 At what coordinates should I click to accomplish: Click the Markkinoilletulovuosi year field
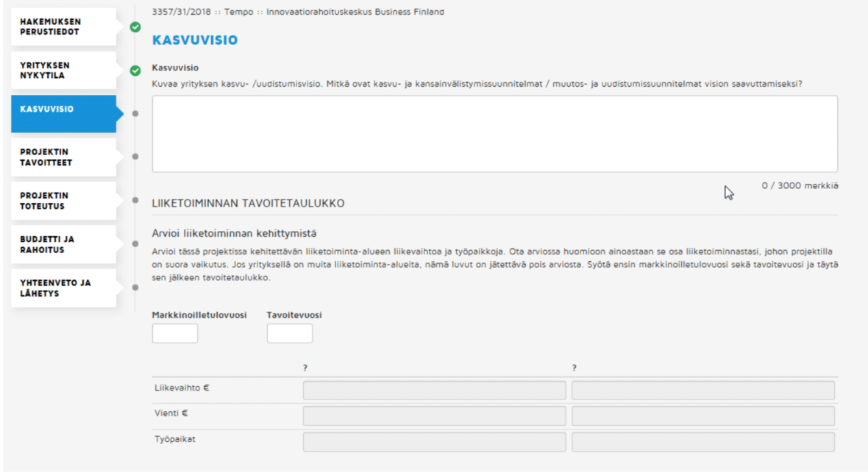tap(175, 333)
